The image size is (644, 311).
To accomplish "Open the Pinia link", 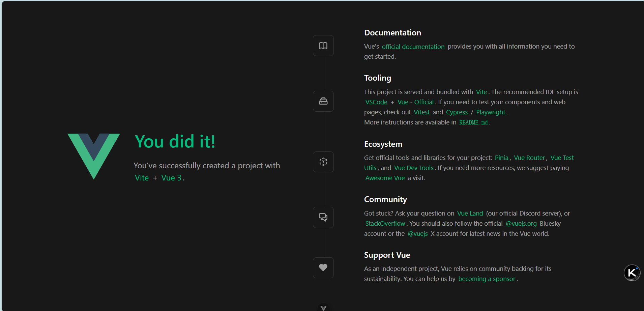I will [x=502, y=158].
